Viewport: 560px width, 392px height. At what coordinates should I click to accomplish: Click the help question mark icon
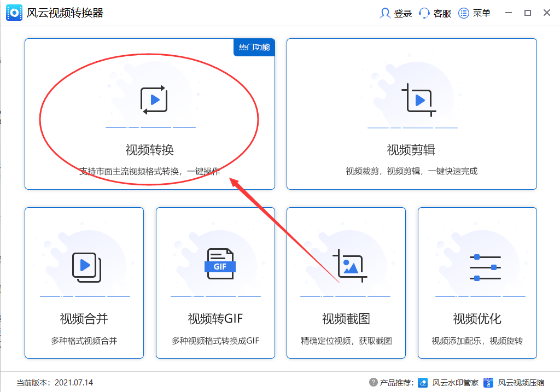pyautogui.click(x=374, y=383)
